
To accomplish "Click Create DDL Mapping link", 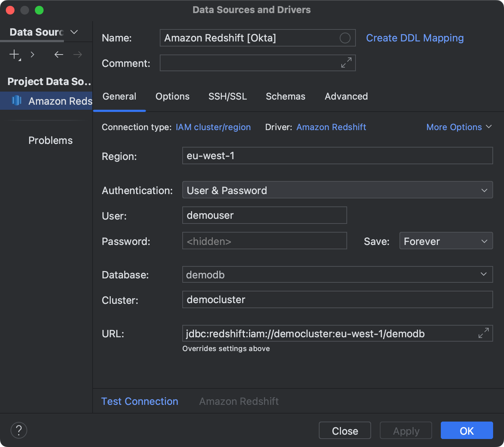I will click(415, 38).
